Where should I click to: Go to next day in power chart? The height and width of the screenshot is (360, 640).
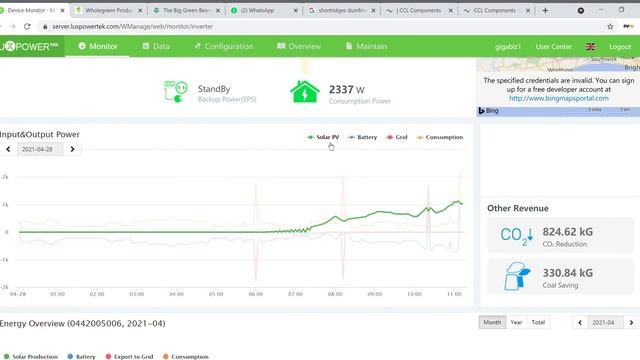72,149
